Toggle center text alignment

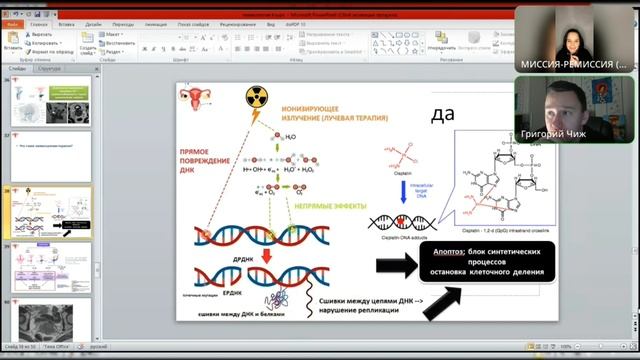pos(247,49)
